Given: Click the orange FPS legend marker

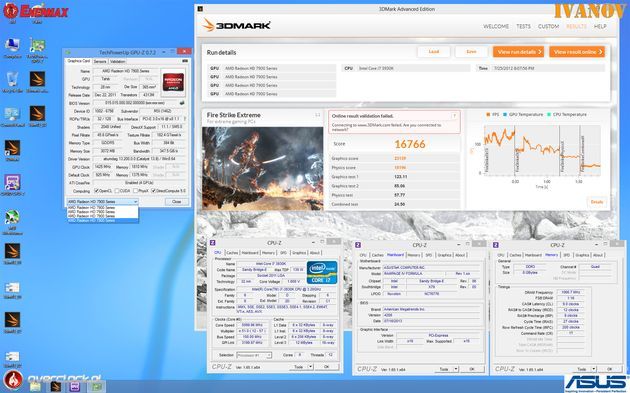Looking at the screenshot, I should 488,115.
